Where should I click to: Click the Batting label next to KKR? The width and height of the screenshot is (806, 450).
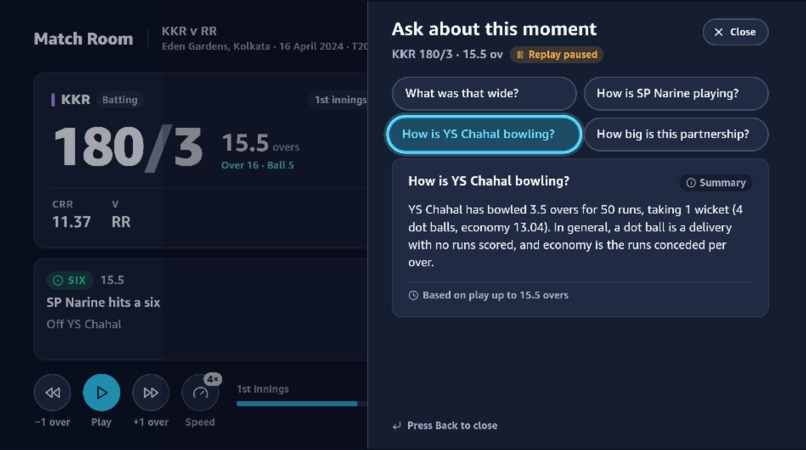[x=120, y=100]
